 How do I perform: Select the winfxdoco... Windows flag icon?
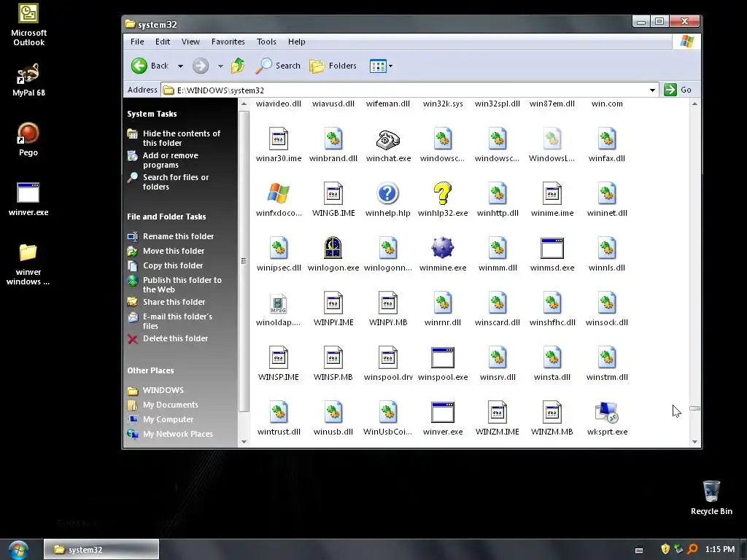pyautogui.click(x=278, y=194)
